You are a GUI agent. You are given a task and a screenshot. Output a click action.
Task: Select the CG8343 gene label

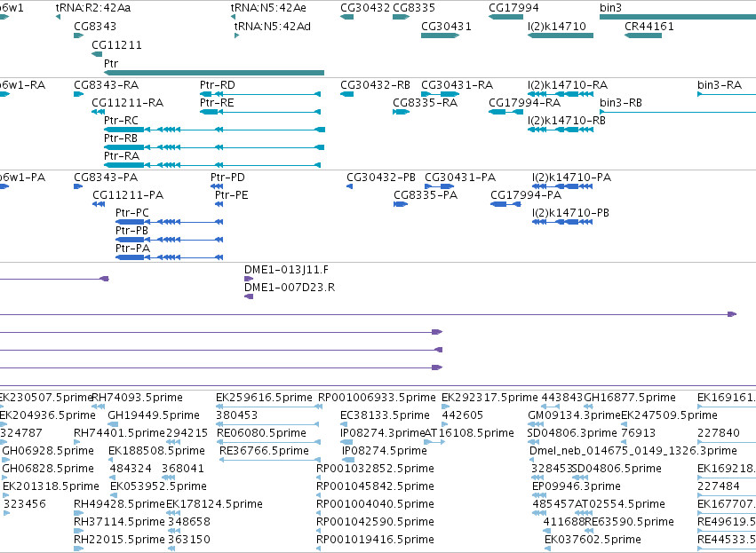pyautogui.click(x=95, y=27)
